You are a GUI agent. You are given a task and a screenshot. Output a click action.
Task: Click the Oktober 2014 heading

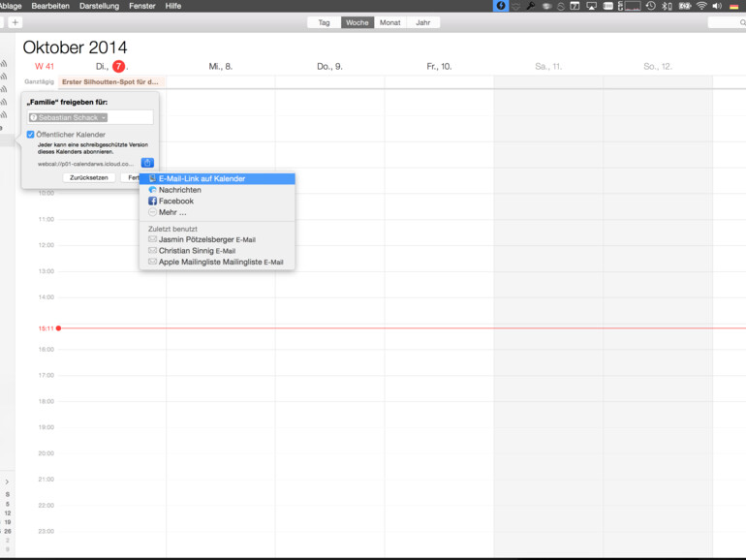tap(75, 47)
